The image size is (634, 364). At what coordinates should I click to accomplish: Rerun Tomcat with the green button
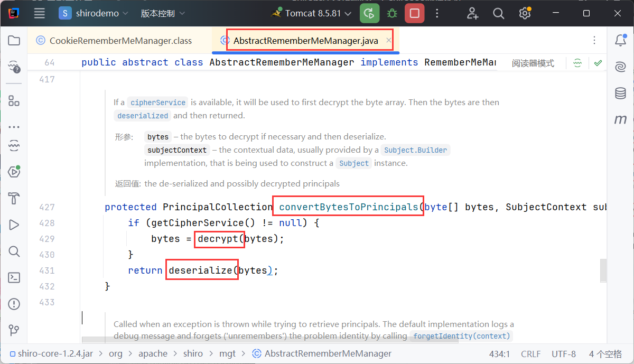(x=369, y=13)
